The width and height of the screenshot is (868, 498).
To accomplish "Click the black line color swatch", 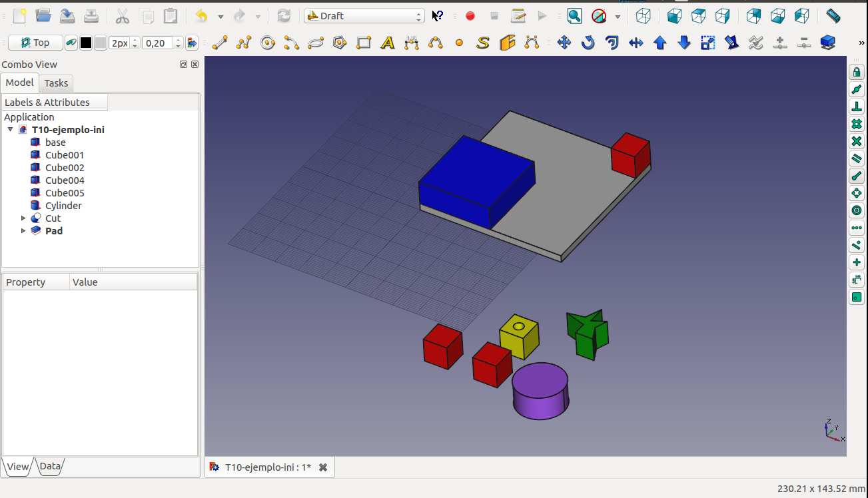I will 86,43.
